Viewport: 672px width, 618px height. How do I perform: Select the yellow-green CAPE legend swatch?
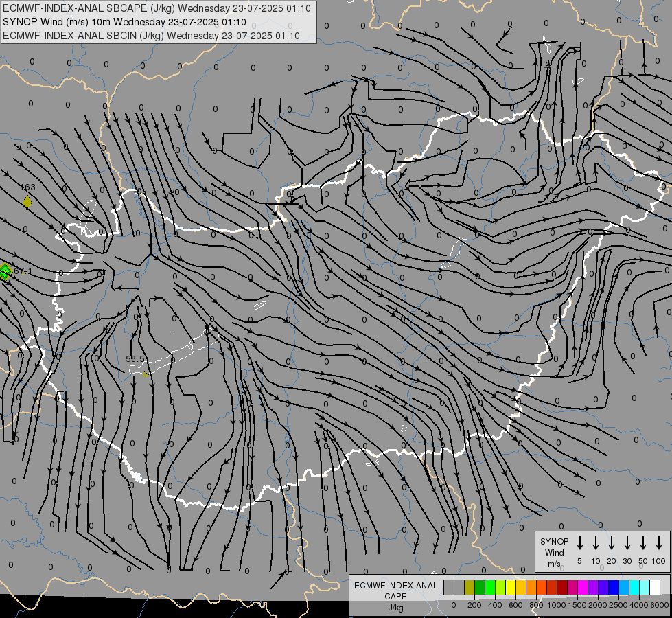[x=500, y=587]
